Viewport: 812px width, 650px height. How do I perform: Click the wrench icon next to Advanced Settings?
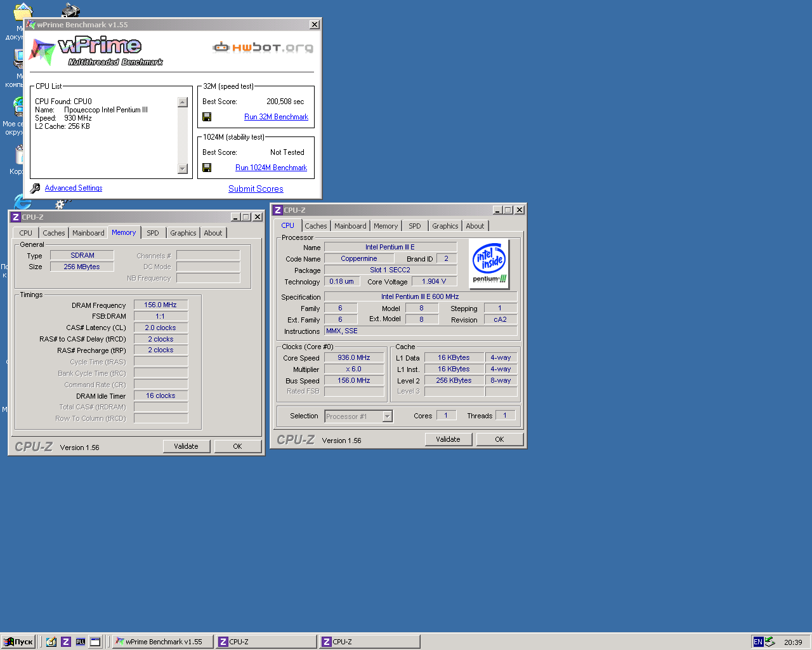click(36, 188)
